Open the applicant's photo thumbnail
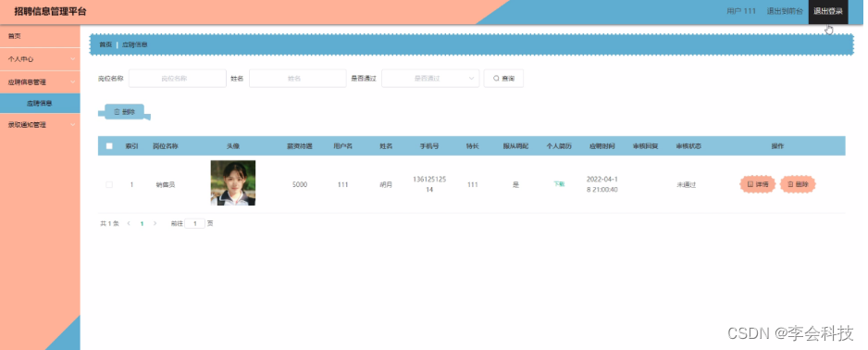Viewport: 868px width, 350px height. click(233, 183)
